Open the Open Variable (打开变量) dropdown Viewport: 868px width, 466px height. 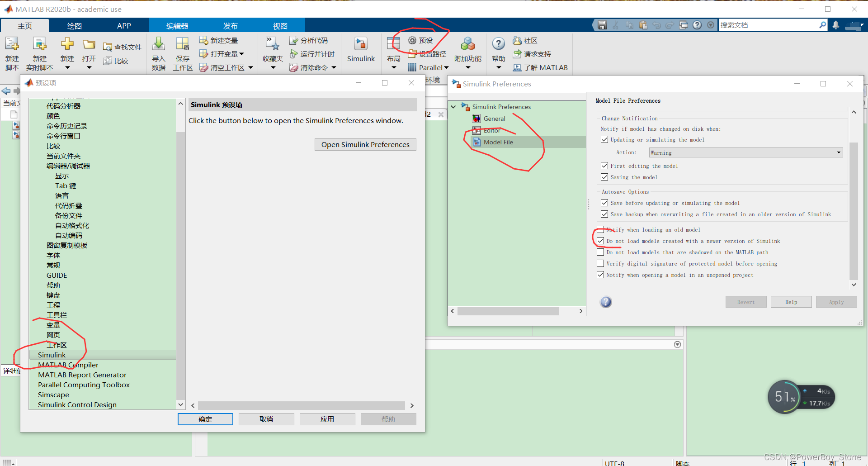pyautogui.click(x=242, y=54)
